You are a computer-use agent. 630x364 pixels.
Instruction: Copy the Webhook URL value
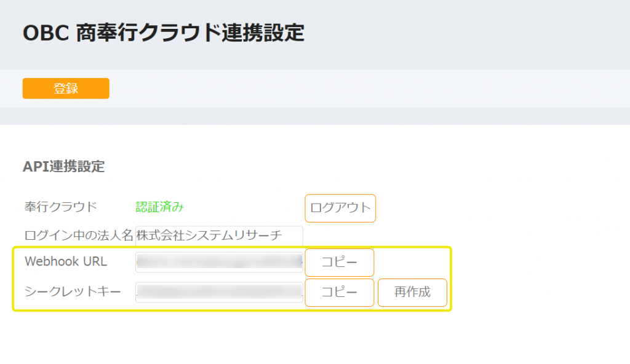coord(340,263)
